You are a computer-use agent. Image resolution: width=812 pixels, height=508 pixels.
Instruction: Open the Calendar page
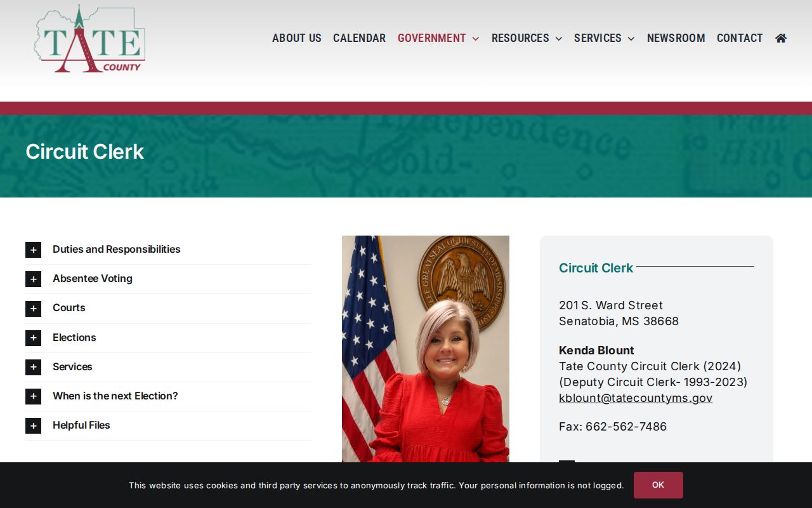(359, 38)
